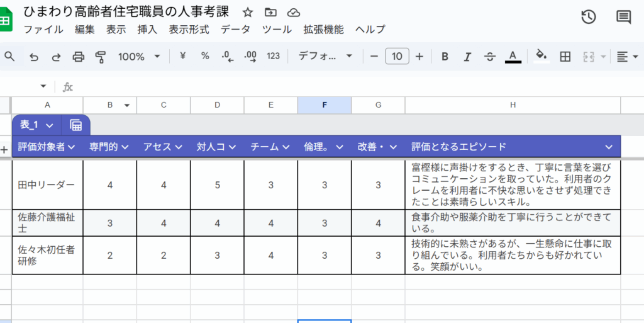Toggle strikethrough formatting
Viewport: 644px width, 323px height.
point(490,57)
